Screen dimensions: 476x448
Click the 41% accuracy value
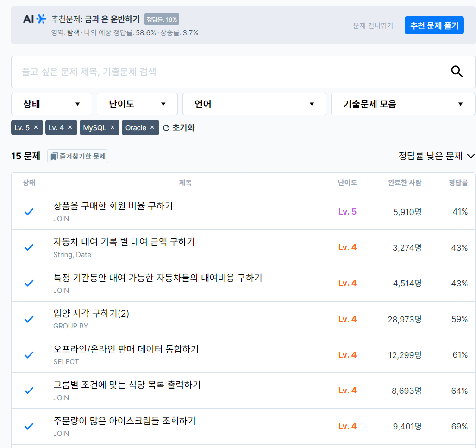point(460,212)
